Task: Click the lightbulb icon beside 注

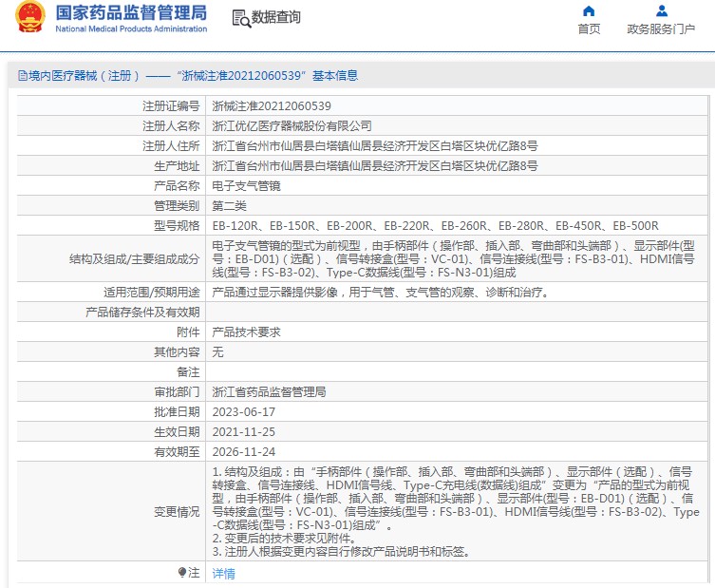Action: (182, 573)
